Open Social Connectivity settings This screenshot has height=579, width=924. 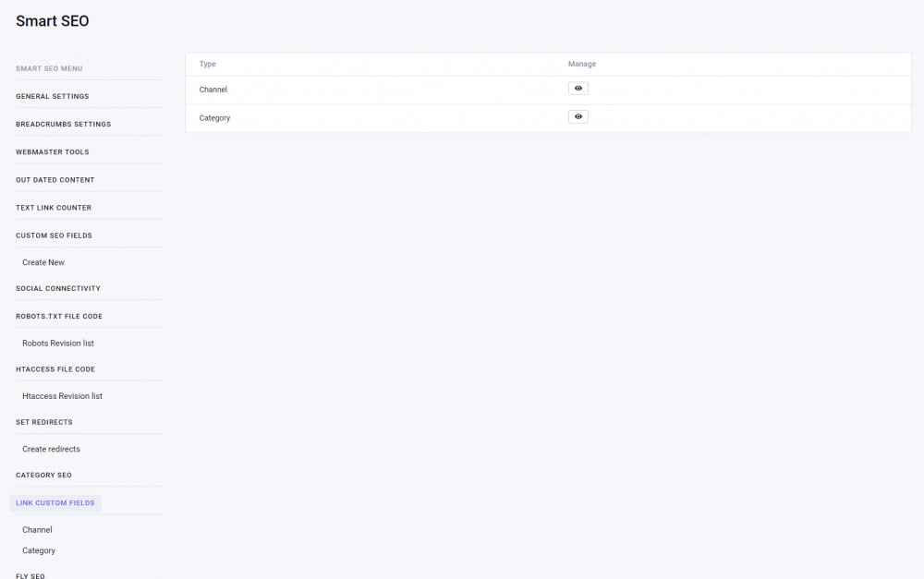pyautogui.click(x=58, y=288)
